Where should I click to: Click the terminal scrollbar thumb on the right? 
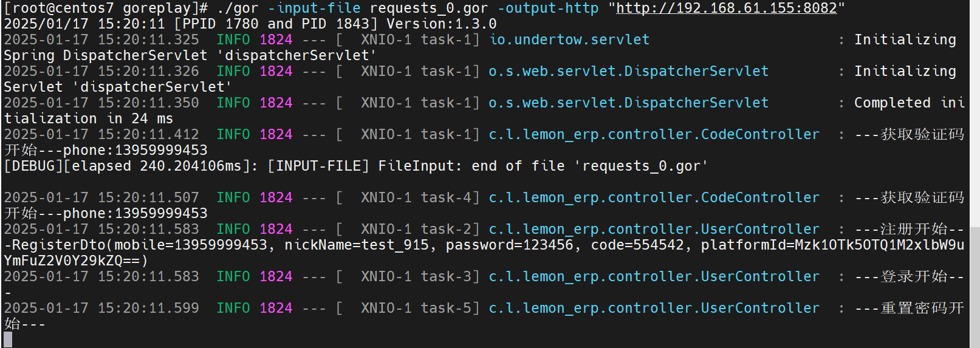tap(975, 285)
